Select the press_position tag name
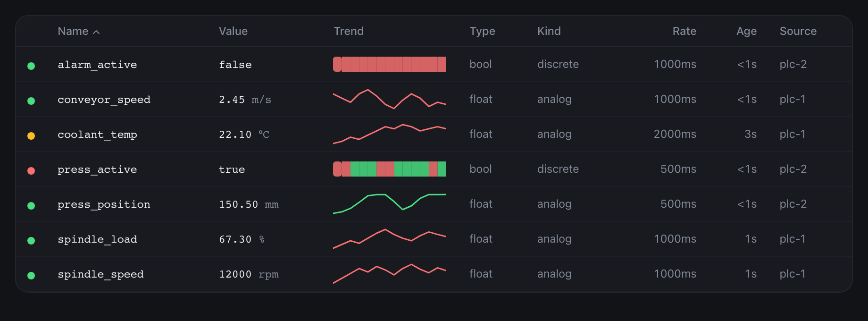 (x=104, y=204)
